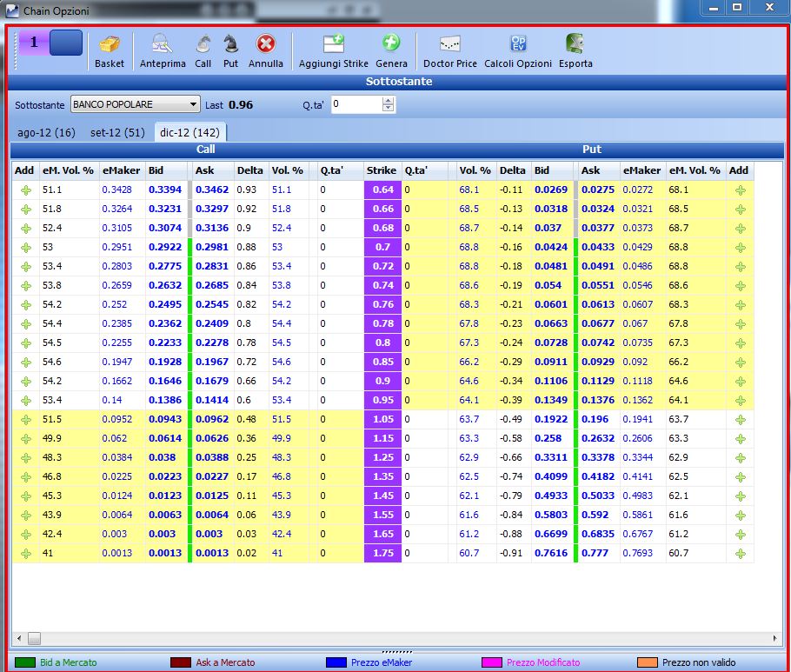Viewport: 791px width, 672px height.
Task: Click the blue Prezzo eMaker swatch
Action: point(336,662)
